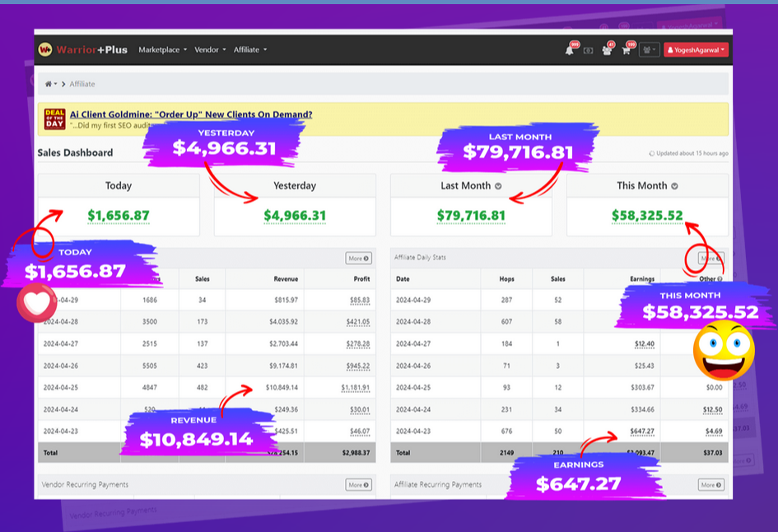Click the vendor sales value 482
Viewport: 778px width, 532px height.
point(202,388)
